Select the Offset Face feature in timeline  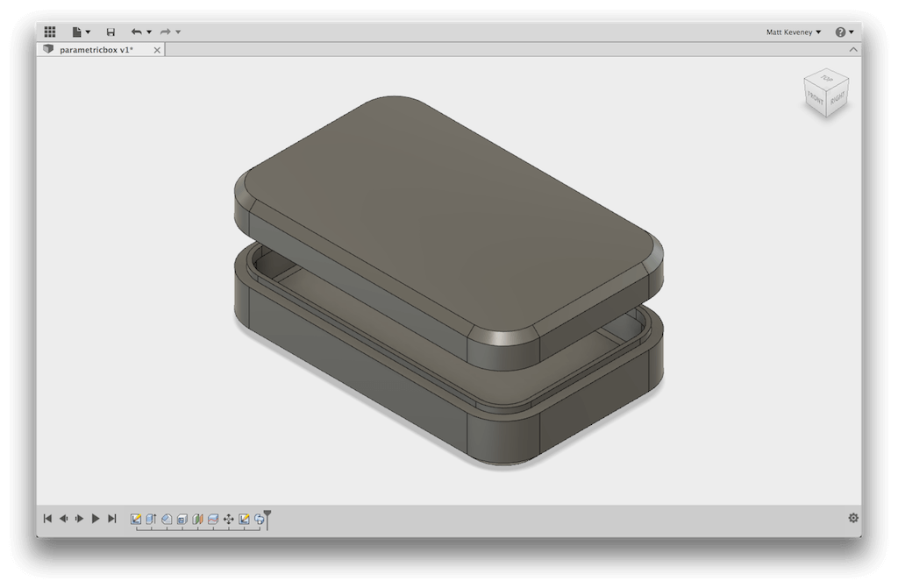(x=212, y=519)
